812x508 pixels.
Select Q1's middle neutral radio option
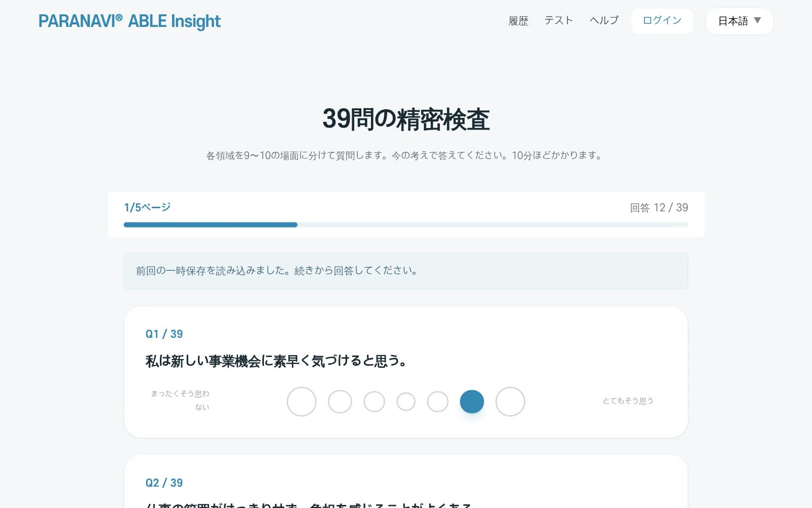406,401
